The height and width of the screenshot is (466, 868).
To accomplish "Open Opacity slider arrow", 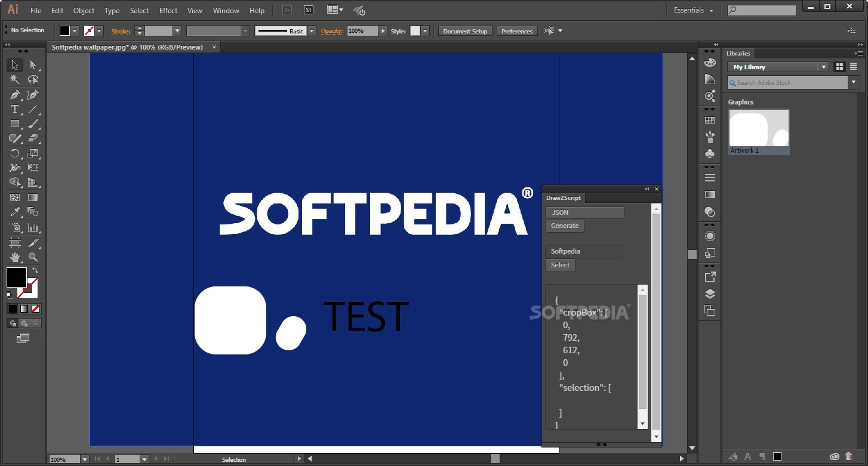I will tap(383, 31).
